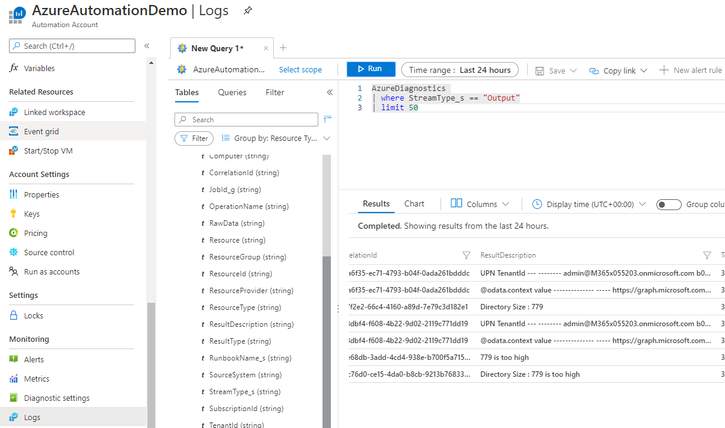Filter the ResultDescription column
Viewport: 725px width, 428px height.
(707, 255)
